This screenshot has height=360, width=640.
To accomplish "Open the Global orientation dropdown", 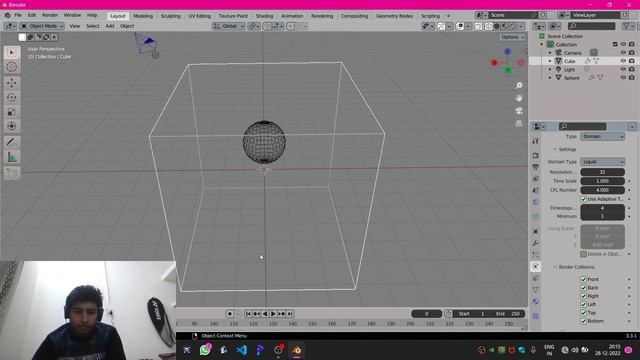I will pyautogui.click(x=229, y=26).
